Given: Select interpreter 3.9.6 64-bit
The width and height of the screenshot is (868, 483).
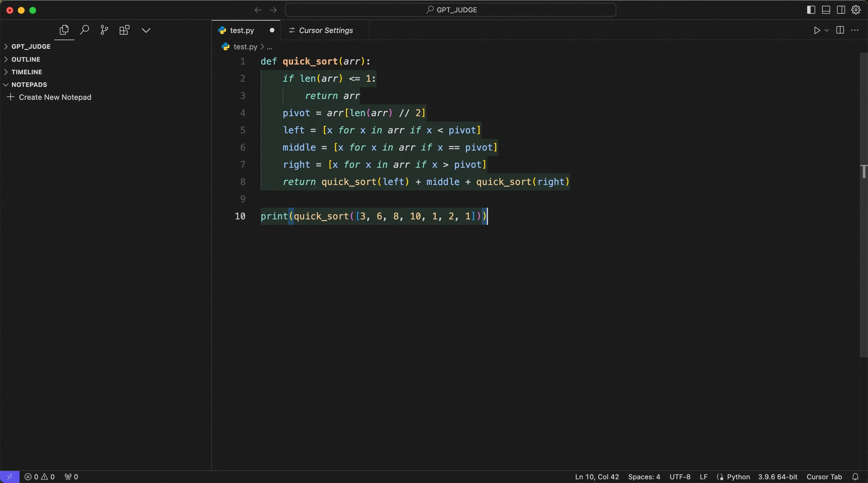Looking at the screenshot, I should [778, 477].
